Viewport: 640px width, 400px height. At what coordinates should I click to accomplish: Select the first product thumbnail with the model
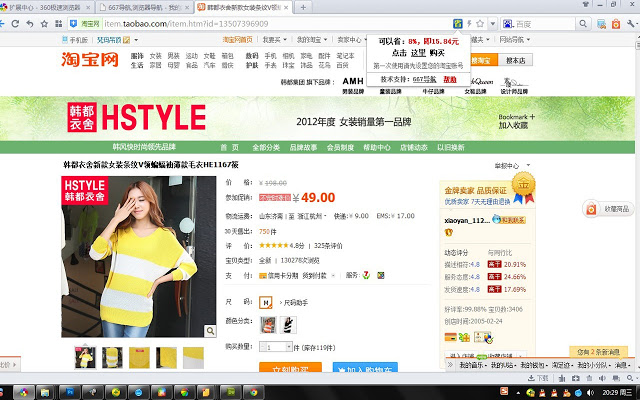pyautogui.click(x=85, y=358)
